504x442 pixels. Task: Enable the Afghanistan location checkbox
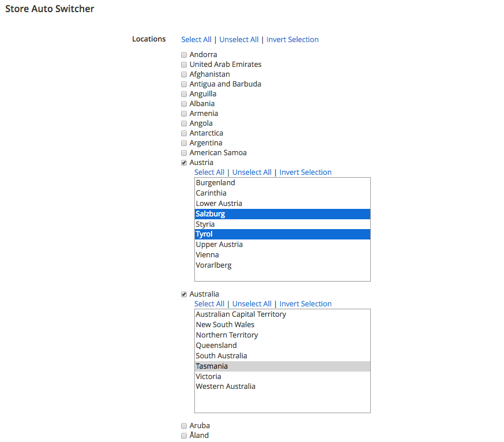184,74
